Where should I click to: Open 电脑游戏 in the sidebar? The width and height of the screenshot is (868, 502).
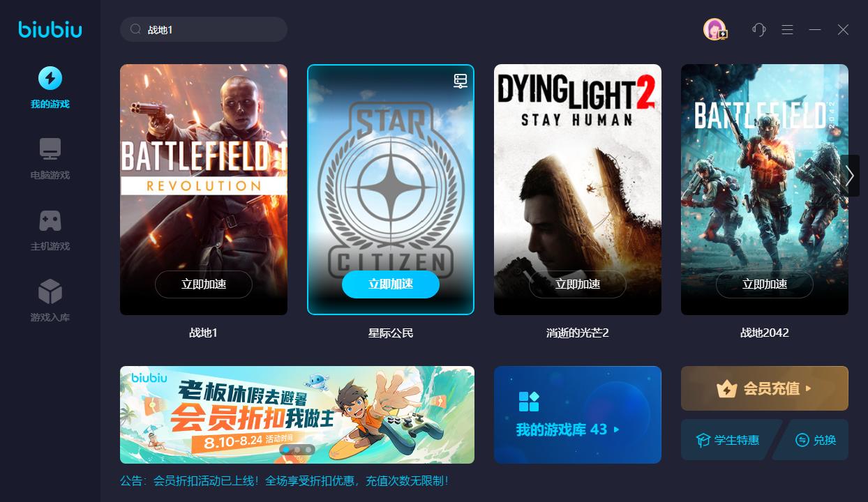pos(50,159)
